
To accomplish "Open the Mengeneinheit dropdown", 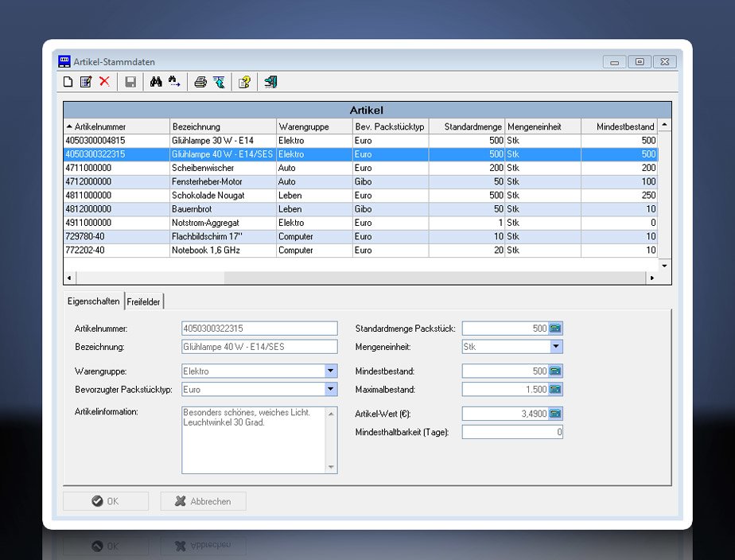I will click(x=556, y=347).
